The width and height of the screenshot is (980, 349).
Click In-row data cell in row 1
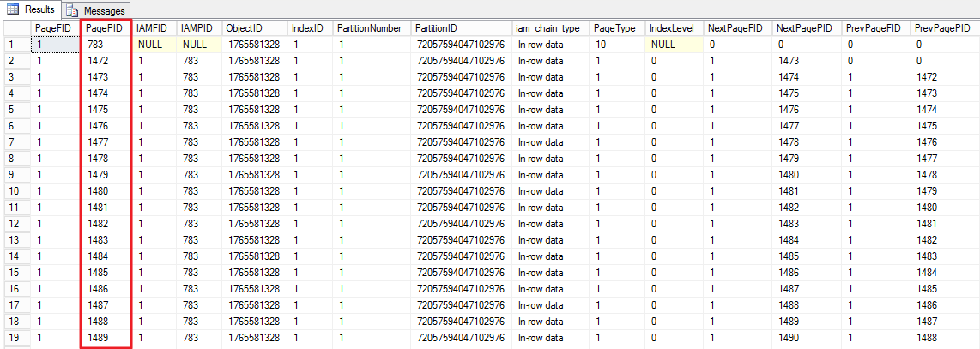pyautogui.click(x=551, y=45)
